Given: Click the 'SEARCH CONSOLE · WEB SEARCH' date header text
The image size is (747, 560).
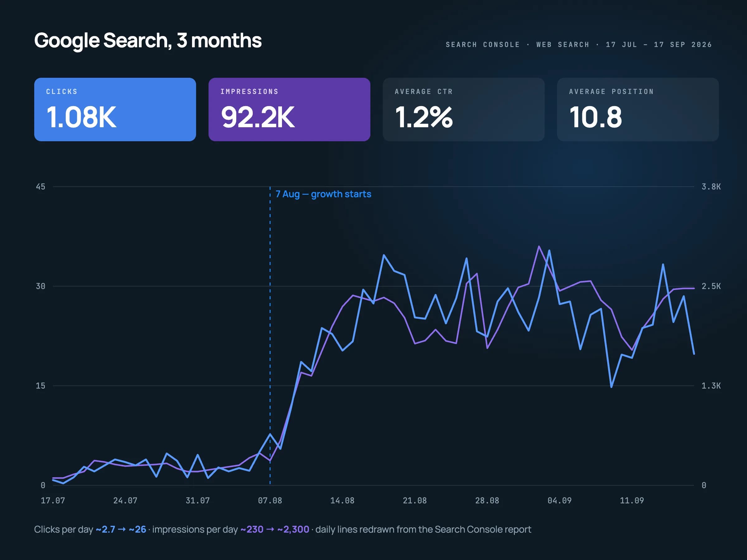Looking at the screenshot, I should pyautogui.click(x=579, y=44).
